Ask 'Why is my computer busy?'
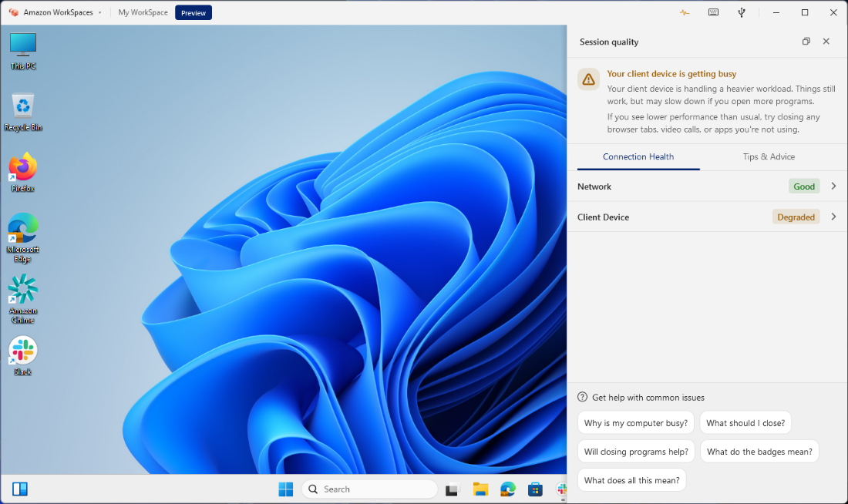Viewport: 848px width, 504px height. click(x=635, y=423)
